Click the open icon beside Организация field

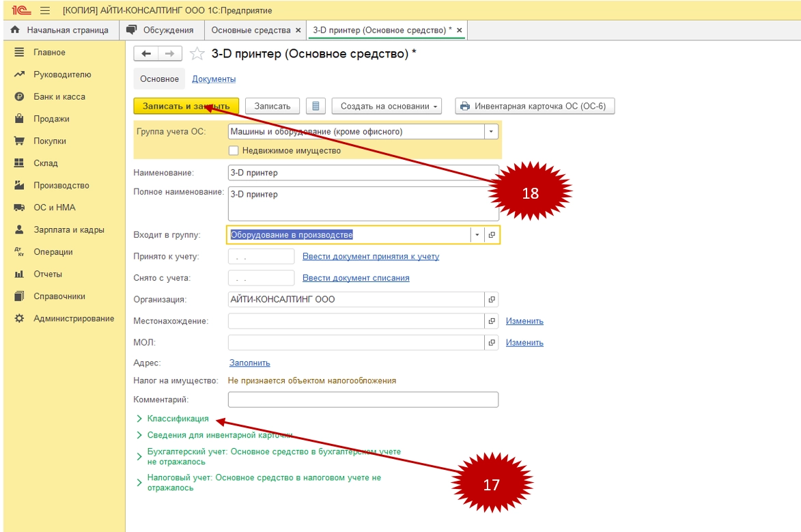492,300
